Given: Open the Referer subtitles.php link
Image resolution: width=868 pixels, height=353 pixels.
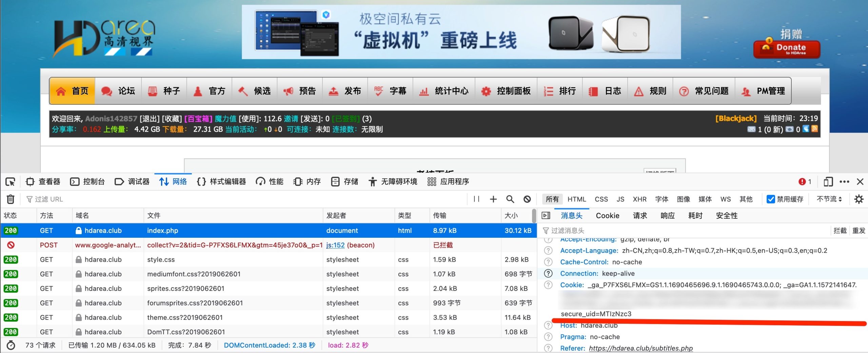Looking at the screenshot, I should (x=641, y=348).
